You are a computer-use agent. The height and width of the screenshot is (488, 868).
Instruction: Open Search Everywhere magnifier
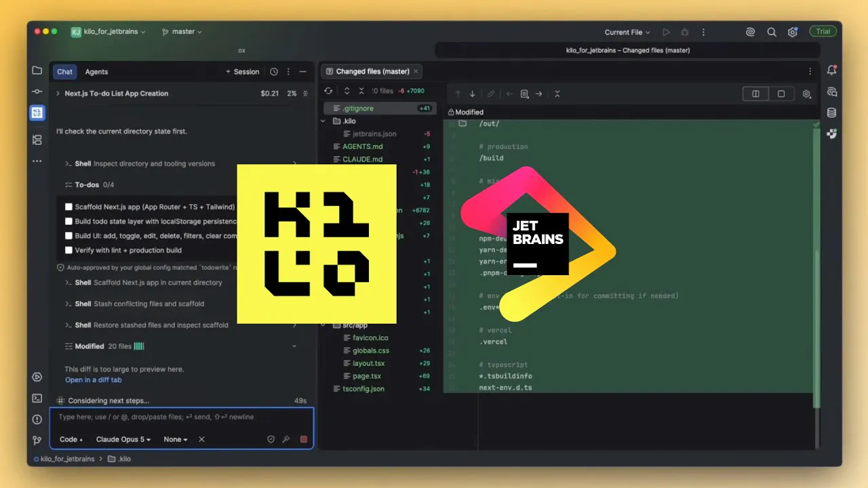(x=772, y=32)
